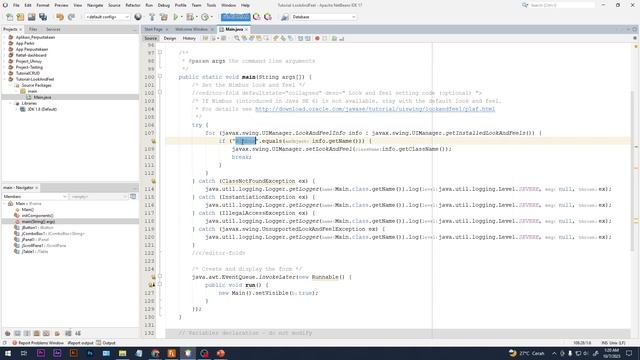640x360 pixels.
Task: Run the project with the green arrow
Action: tap(176, 17)
